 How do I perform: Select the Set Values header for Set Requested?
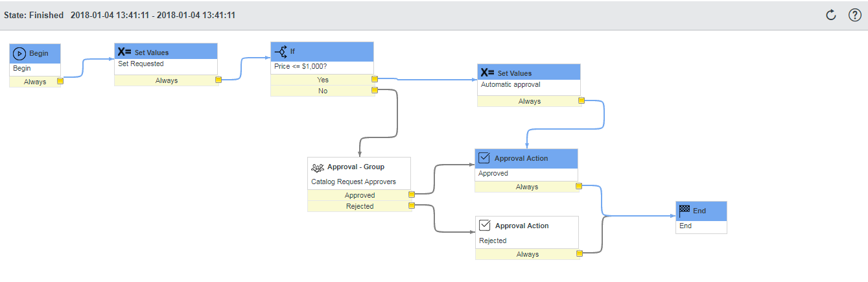point(166,53)
